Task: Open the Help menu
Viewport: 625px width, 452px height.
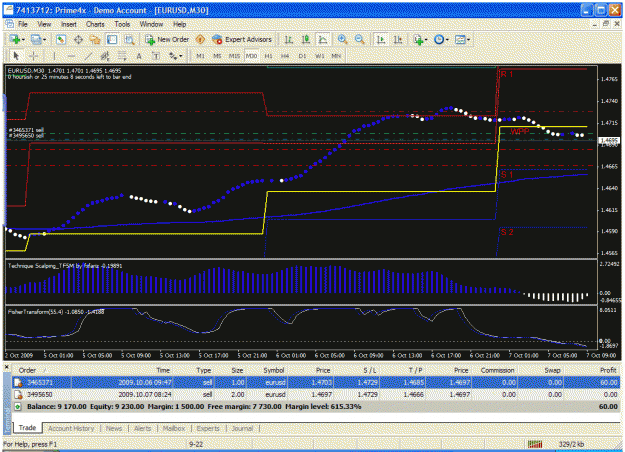Action: click(x=179, y=24)
